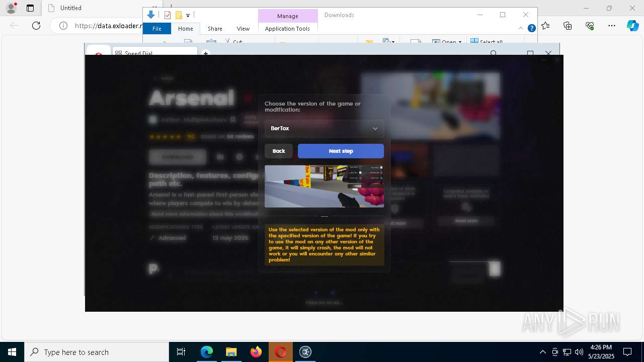Click Select all in Explorer ribbon
The height and width of the screenshot is (362, 644).
tap(487, 42)
